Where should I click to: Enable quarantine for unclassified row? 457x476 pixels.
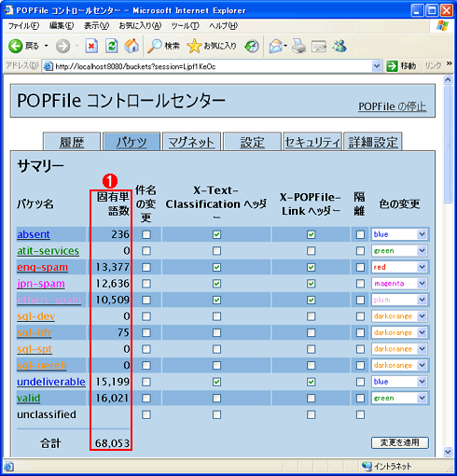point(360,414)
